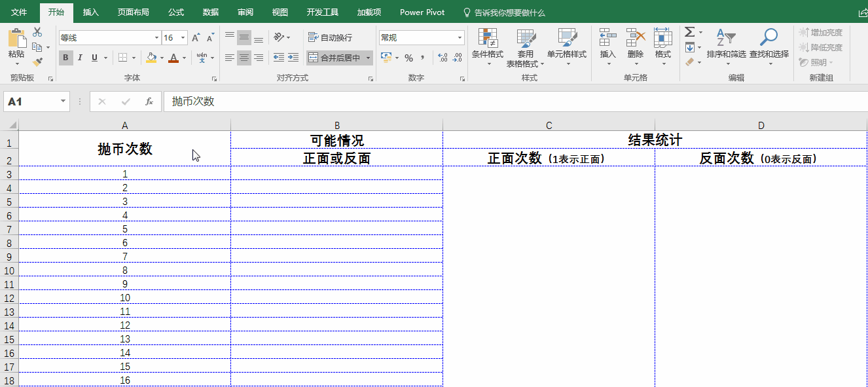This screenshot has width=868, height=387.
Task: Toggle Underline formatting
Action: (94, 58)
